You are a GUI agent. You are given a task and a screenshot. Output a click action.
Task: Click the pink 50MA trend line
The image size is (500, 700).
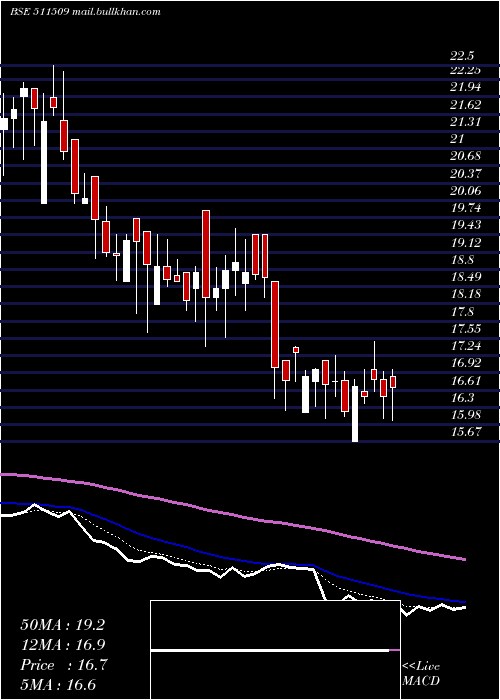tap(233, 514)
